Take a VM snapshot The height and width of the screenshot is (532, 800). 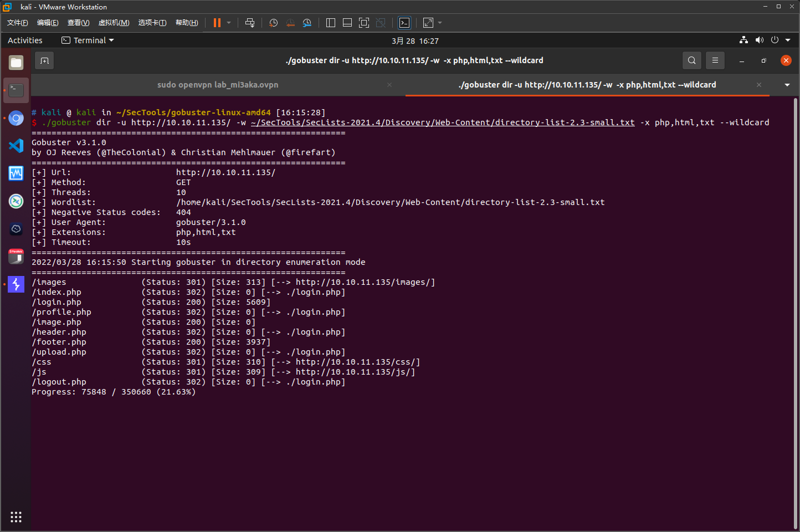(273, 23)
